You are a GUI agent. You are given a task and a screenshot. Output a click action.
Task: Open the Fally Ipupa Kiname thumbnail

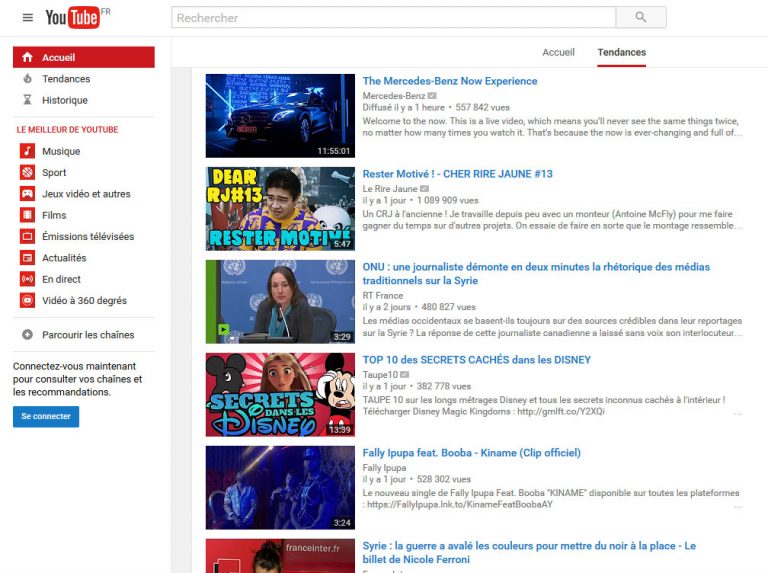280,488
